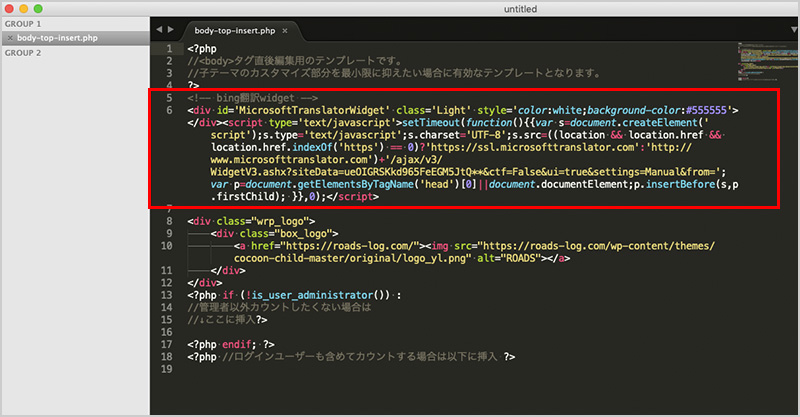Screen dimensions: 800x417
Task: Go to previous tab with left arrow
Action: click(159, 30)
